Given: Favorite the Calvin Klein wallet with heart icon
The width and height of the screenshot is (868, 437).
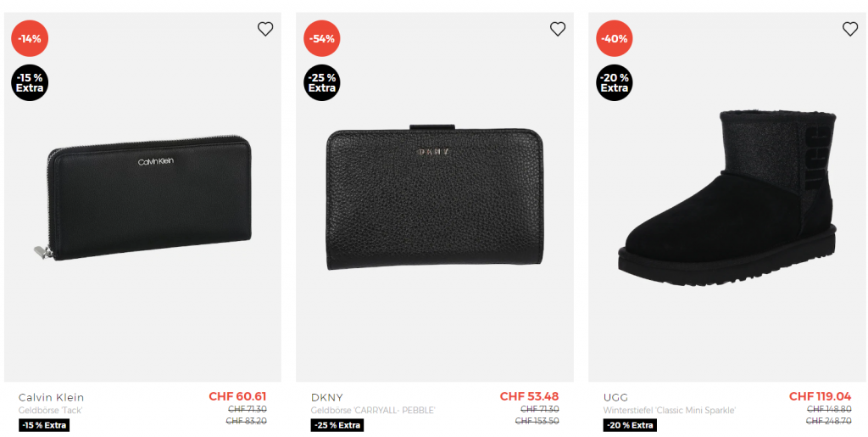Looking at the screenshot, I should click(x=265, y=29).
